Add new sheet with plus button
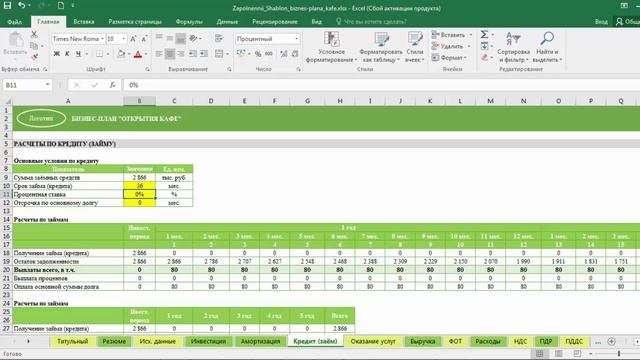Viewport: 640px width, 360px height. pyautogui.click(x=611, y=341)
